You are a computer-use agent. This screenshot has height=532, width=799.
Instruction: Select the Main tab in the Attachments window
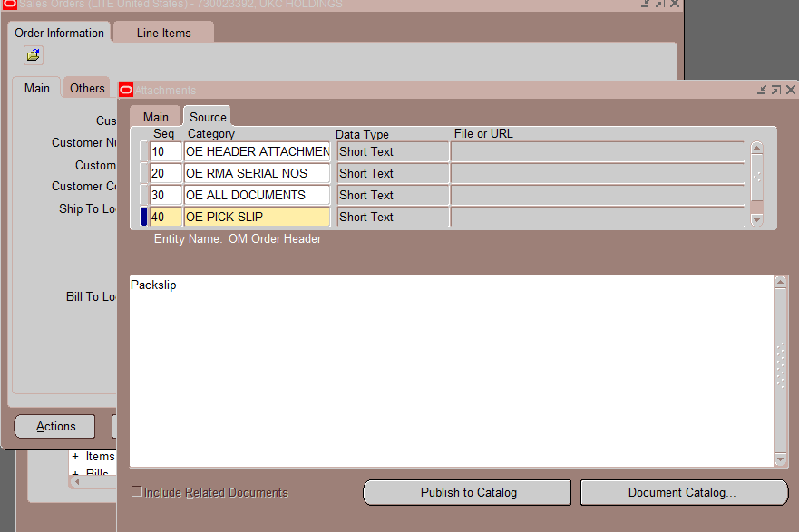(154, 116)
